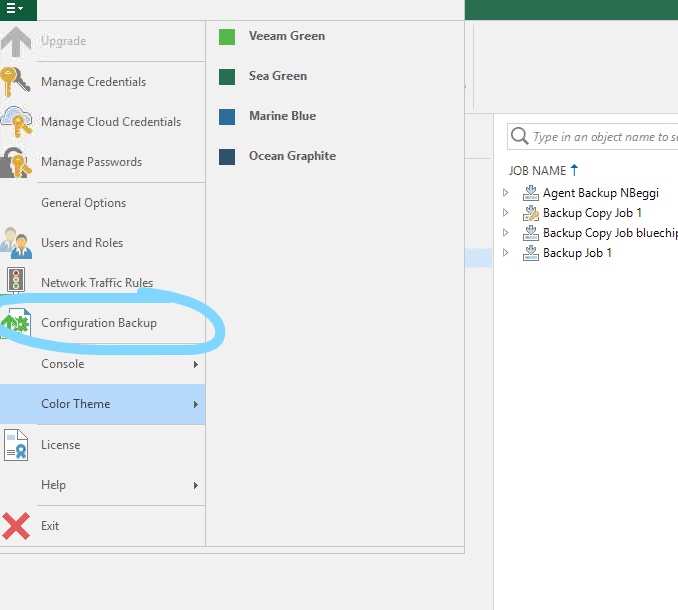
Task: Open Users and Roles
Action: [102, 243]
